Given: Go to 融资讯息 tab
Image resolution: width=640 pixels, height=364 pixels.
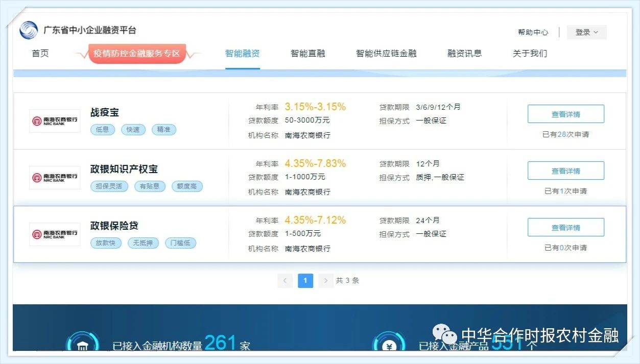Looking at the screenshot, I should (x=464, y=53).
